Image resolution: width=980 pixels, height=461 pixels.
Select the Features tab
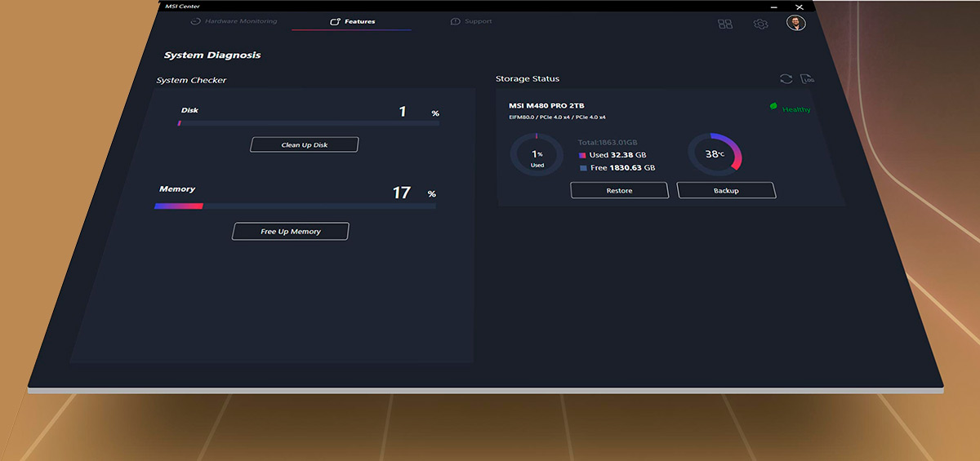click(353, 21)
